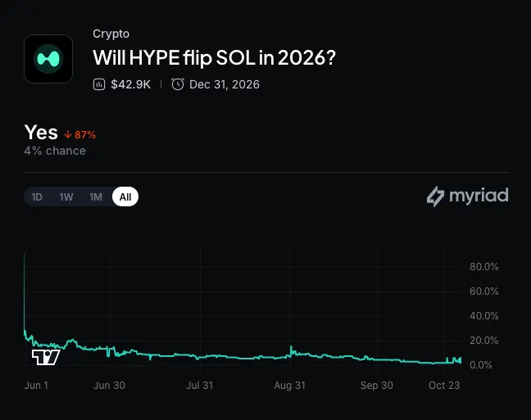Click the 40.0% axis label

[484, 316]
